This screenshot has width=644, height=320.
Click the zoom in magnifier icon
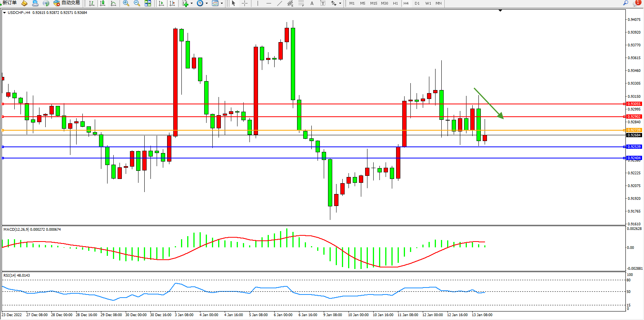(x=126, y=3)
